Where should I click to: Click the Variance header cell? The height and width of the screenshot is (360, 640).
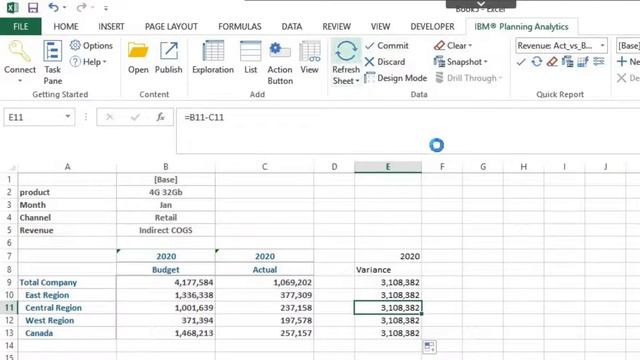point(388,270)
